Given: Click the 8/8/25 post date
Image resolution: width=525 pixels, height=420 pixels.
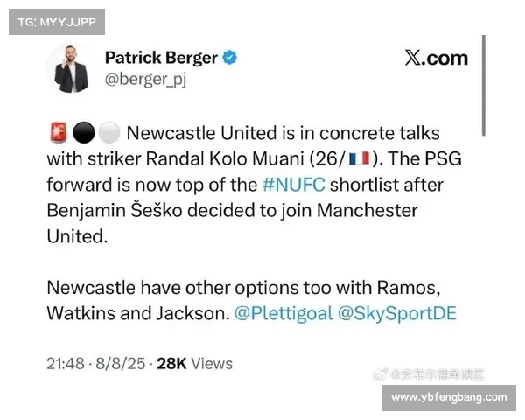Looking at the screenshot, I should point(121,364).
